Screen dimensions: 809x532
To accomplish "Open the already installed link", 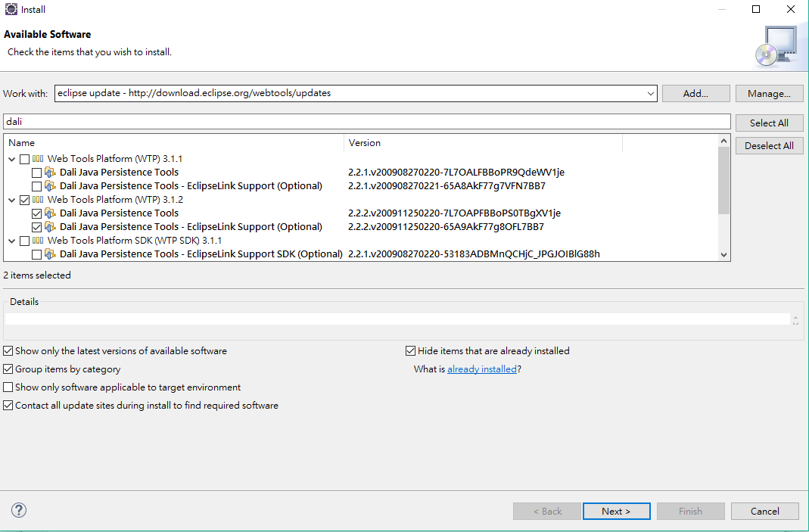I will tap(481, 369).
